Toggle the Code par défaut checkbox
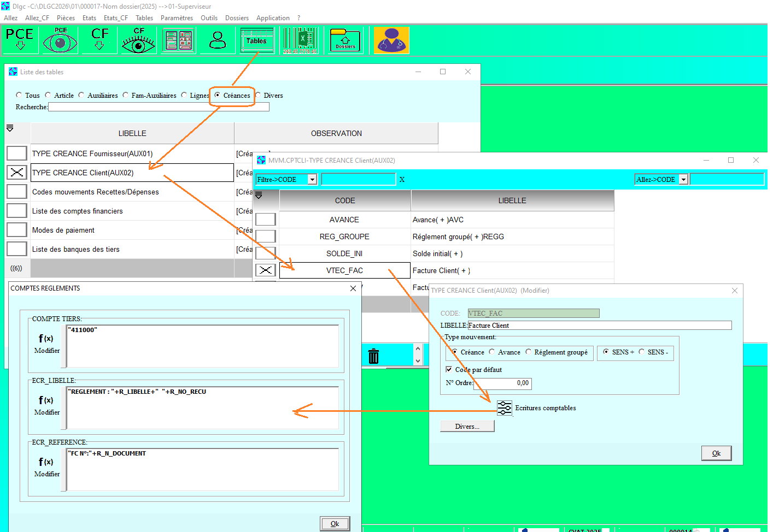This screenshot has width=773, height=532. point(449,370)
